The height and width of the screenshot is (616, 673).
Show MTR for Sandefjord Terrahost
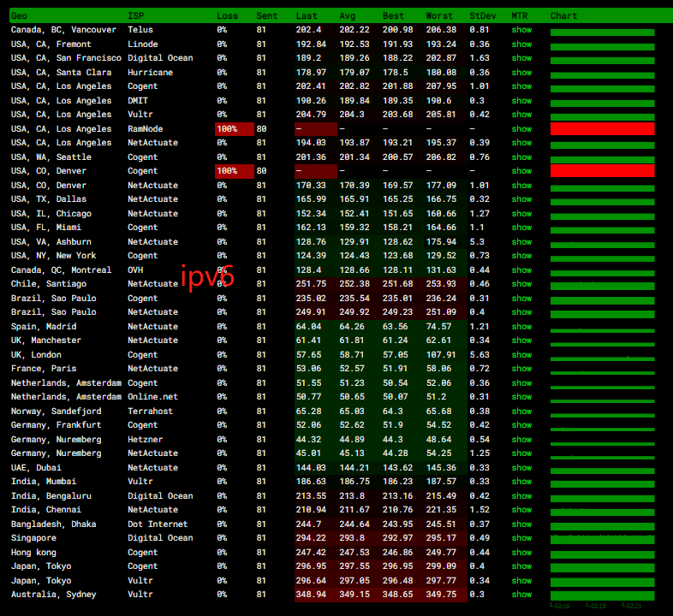(x=521, y=411)
